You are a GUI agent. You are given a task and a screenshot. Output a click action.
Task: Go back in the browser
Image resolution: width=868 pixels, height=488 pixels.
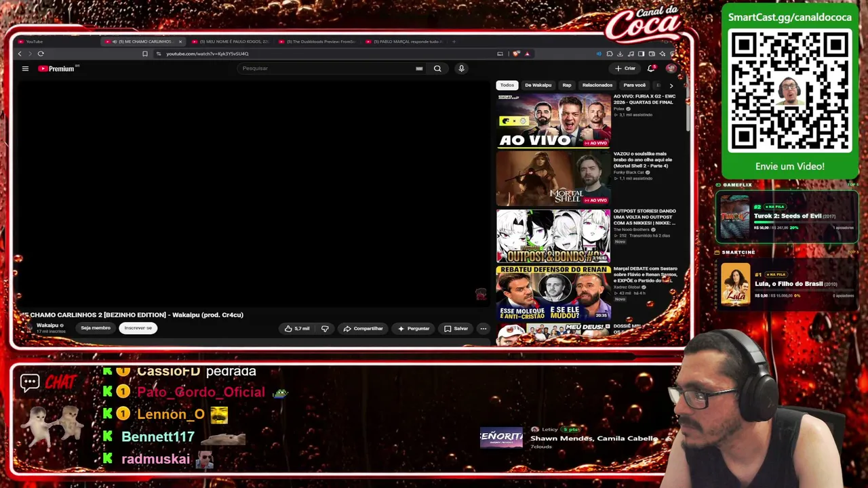coord(20,54)
